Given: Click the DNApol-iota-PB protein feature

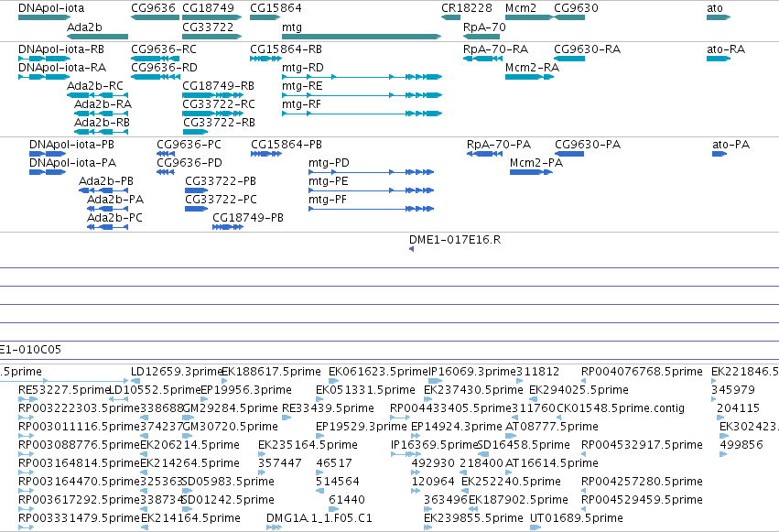Looking at the screenshot, I should tap(48, 154).
